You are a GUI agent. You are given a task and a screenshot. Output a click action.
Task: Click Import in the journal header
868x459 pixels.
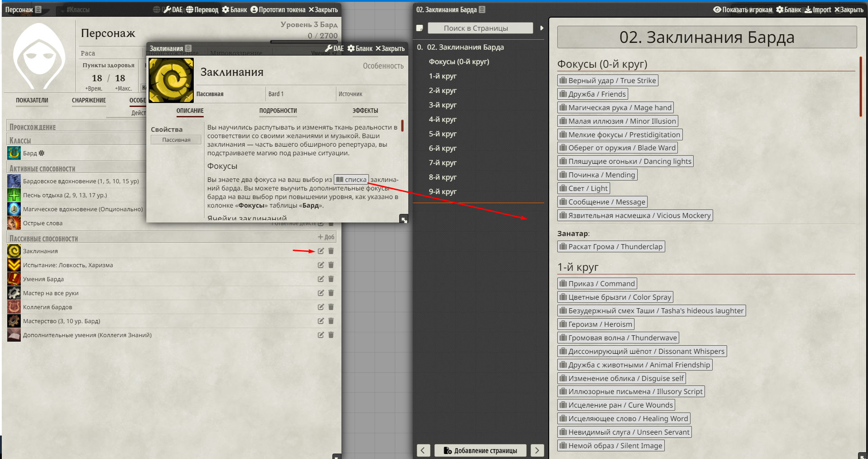818,9
